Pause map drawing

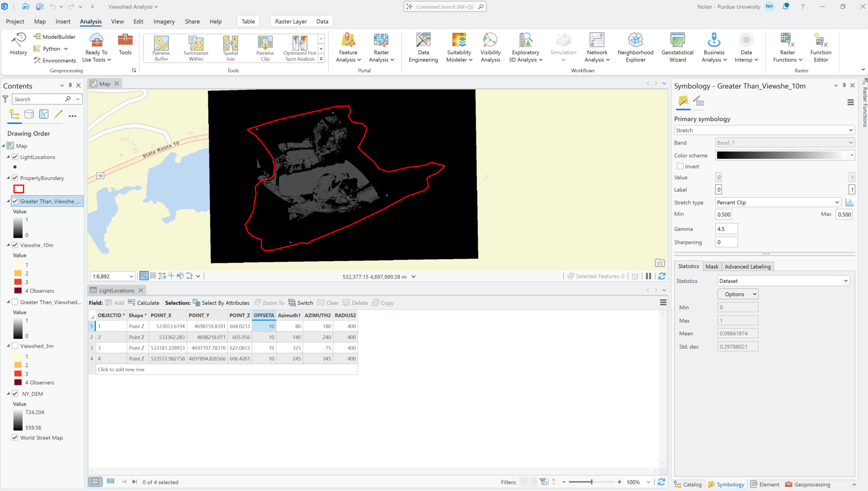(648, 276)
